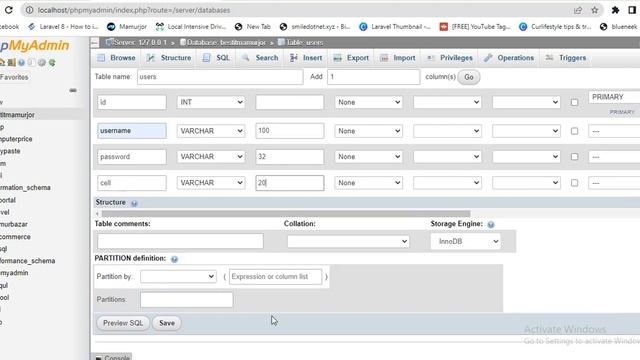The width and height of the screenshot is (640, 360).
Task: Open default None dropdown in id row
Action: [x=369, y=102]
